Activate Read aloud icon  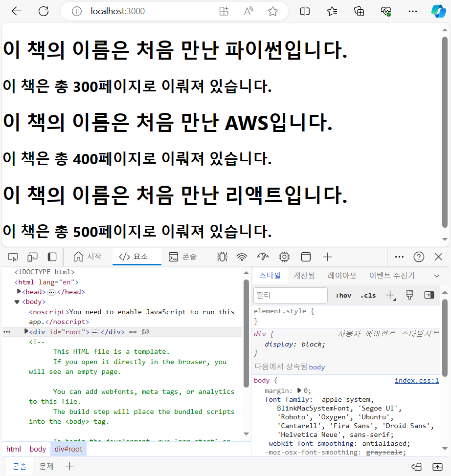tap(248, 11)
